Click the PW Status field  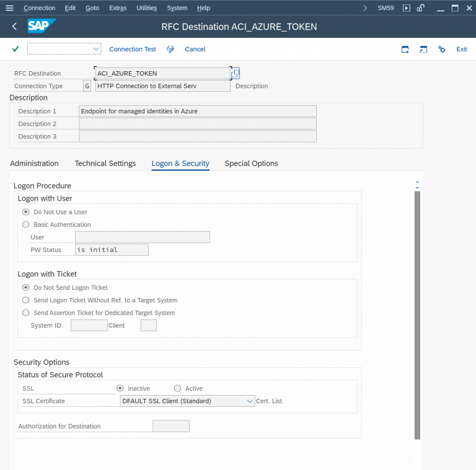click(112, 250)
